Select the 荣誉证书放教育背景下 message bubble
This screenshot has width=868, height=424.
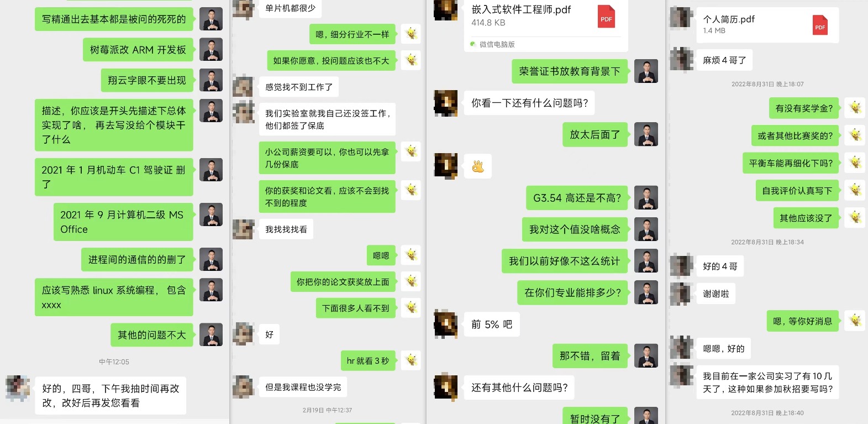(x=570, y=71)
